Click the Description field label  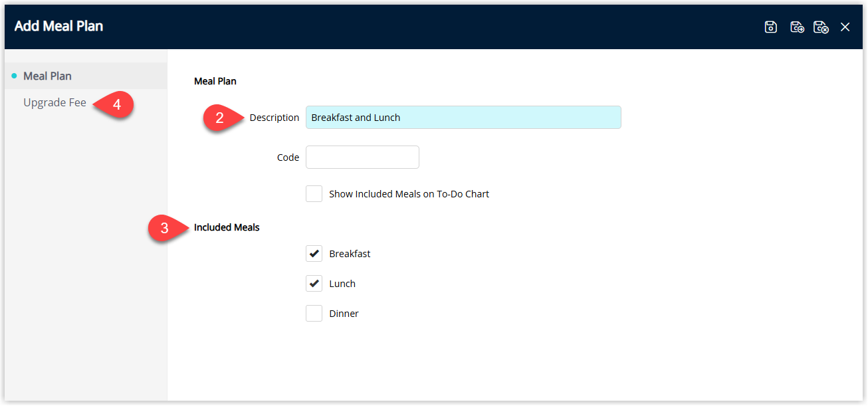[274, 118]
